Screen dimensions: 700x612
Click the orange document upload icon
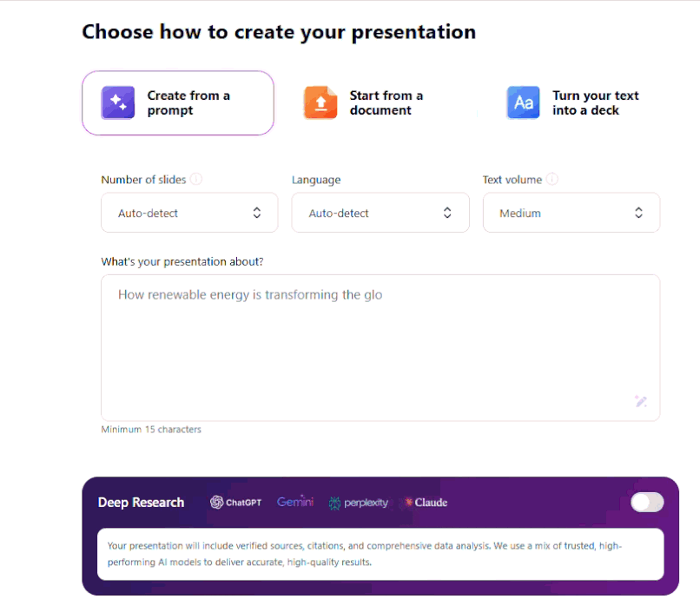[x=320, y=102]
